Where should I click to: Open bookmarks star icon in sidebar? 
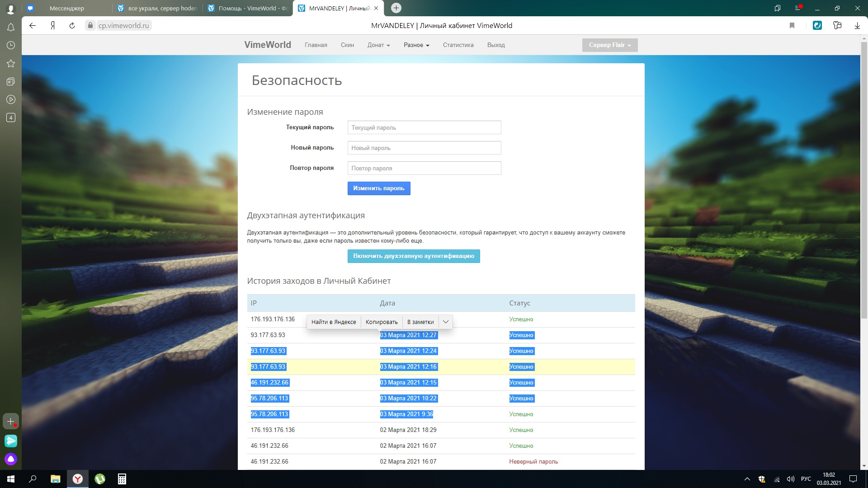pyautogui.click(x=11, y=63)
